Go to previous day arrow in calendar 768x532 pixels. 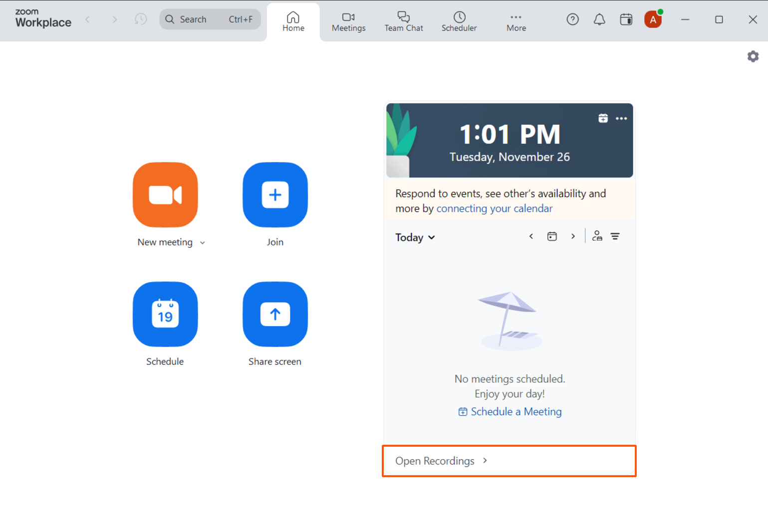coord(531,236)
